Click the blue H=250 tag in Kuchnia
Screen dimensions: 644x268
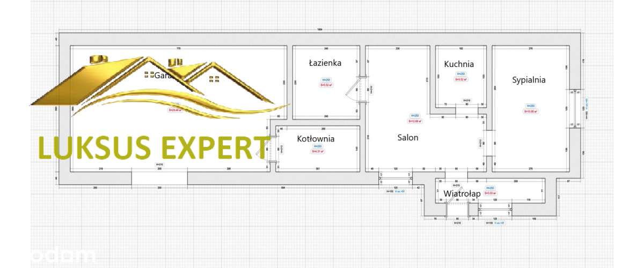[x=460, y=74]
